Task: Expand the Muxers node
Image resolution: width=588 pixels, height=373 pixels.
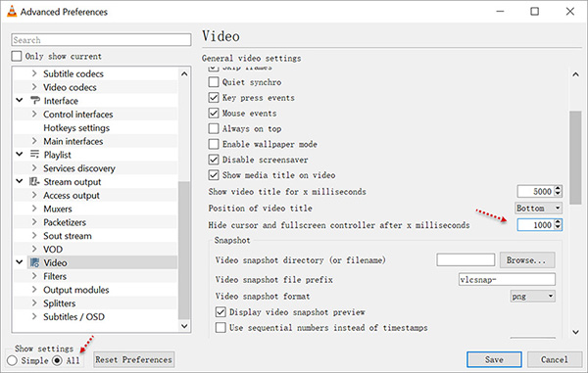Action: (x=34, y=209)
